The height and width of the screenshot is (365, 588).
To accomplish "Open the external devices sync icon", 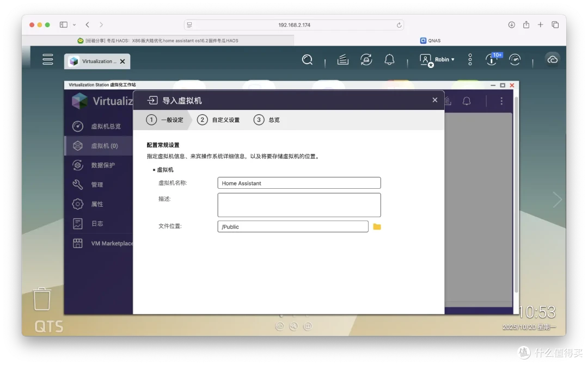I will click(366, 60).
